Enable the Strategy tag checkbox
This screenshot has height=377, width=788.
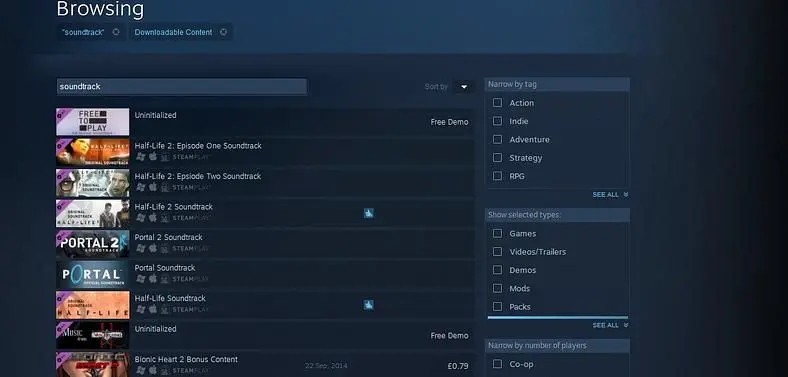click(x=498, y=158)
